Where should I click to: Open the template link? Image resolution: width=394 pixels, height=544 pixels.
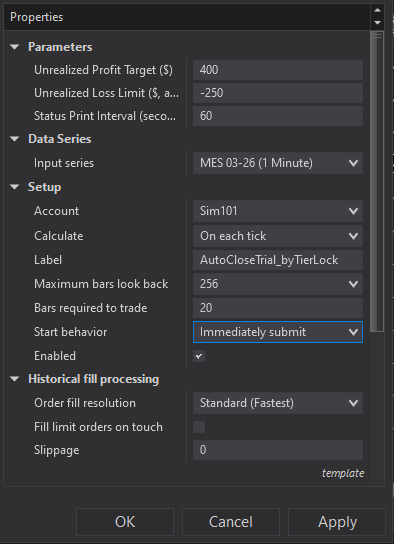pyautogui.click(x=343, y=473)
